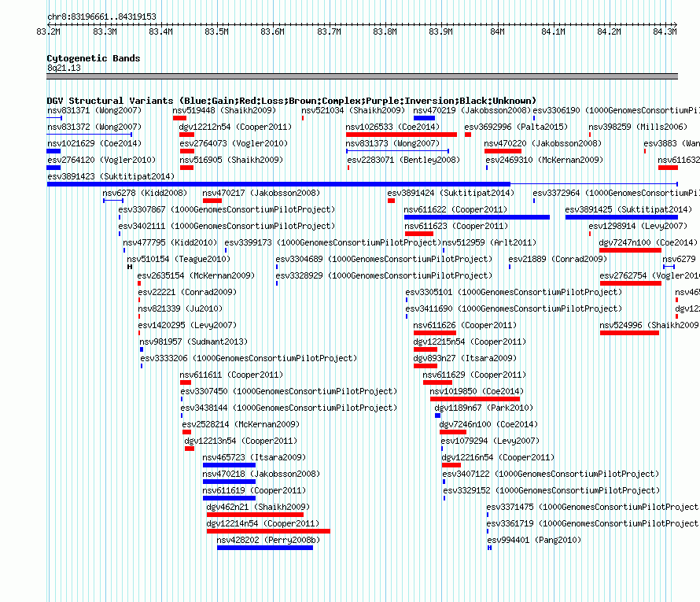
Task: Click the red dgv12214n54 loss bar
Action: coord(268,531)
